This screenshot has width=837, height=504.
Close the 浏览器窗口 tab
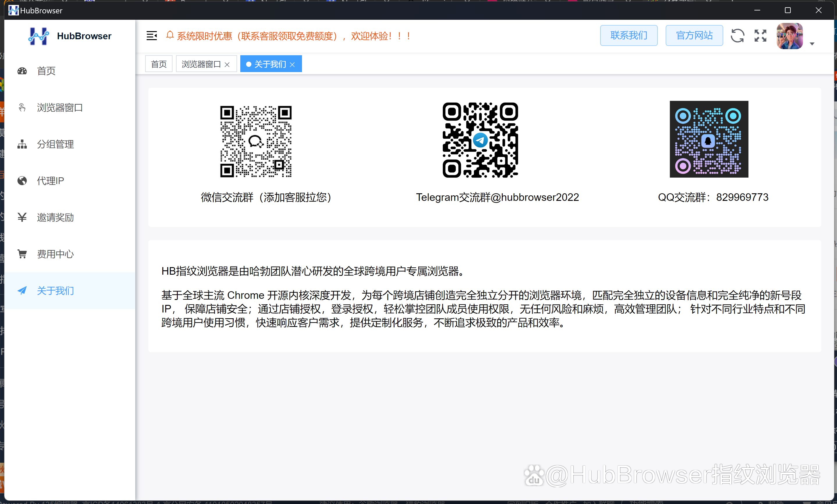pos(227,65)
